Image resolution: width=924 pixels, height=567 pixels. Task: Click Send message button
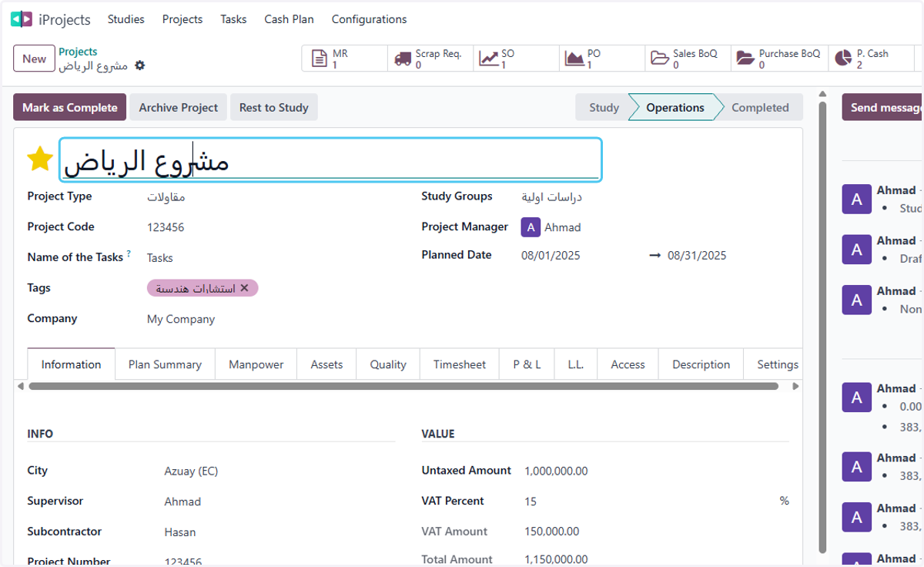coord(883,108)
